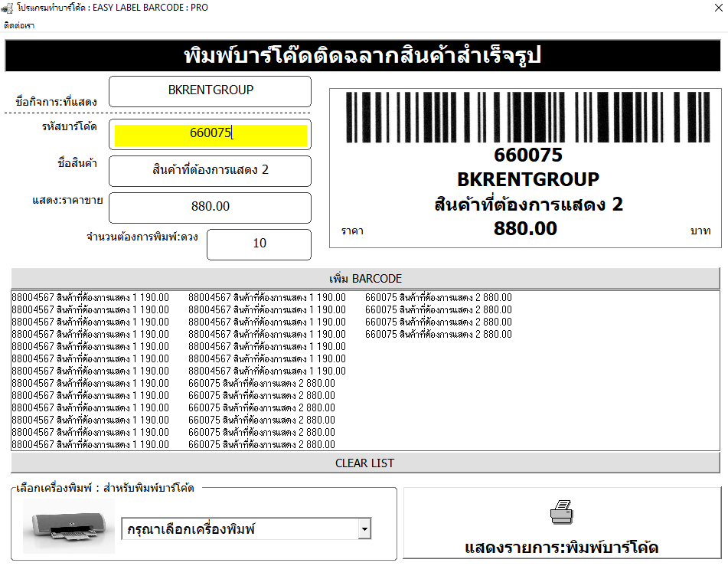Click BKRENTGROUP text in label preview

point(528,179)
